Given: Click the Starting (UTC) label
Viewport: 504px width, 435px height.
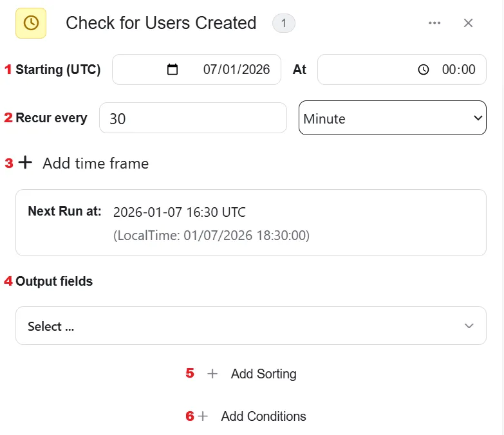Looking at the screenshot, I should 58,69.
